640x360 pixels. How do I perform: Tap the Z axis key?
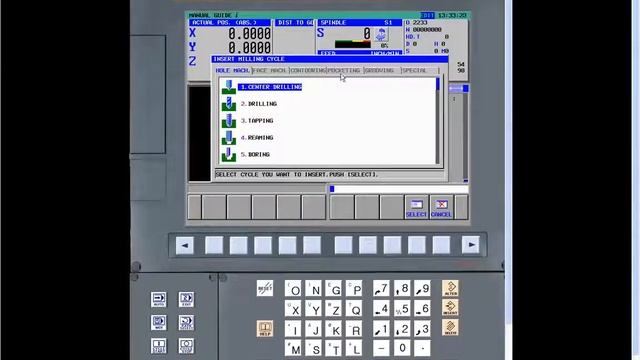point(334,309)
